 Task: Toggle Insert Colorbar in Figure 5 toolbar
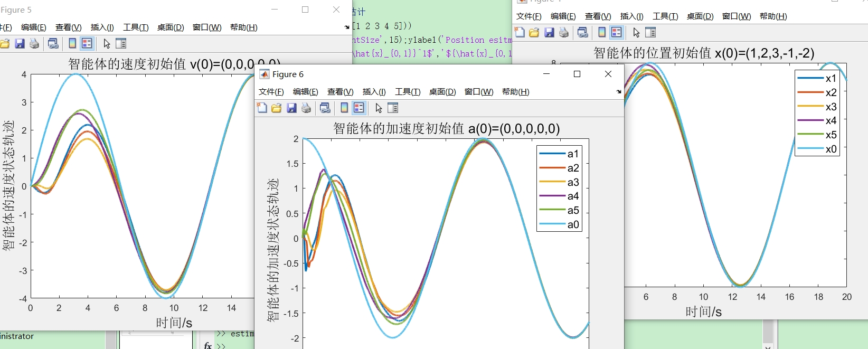(72, 43)
